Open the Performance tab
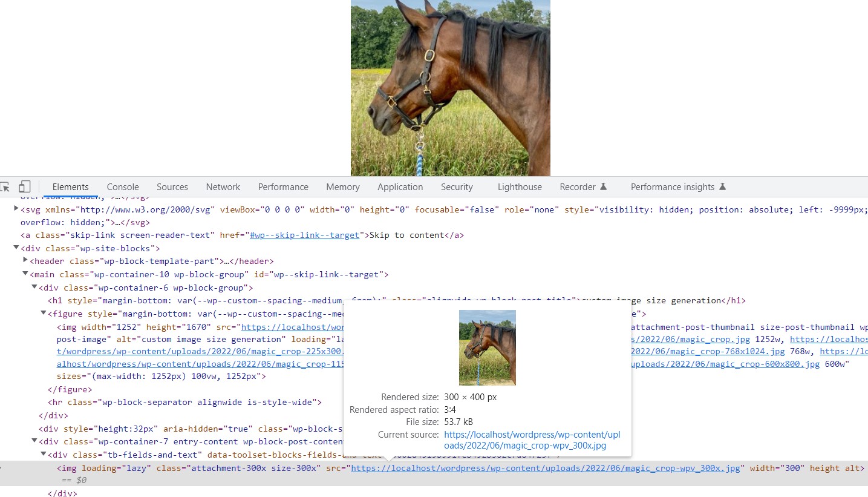The width and height of the screenshot is (868, 497). click(x=283, y=187)
